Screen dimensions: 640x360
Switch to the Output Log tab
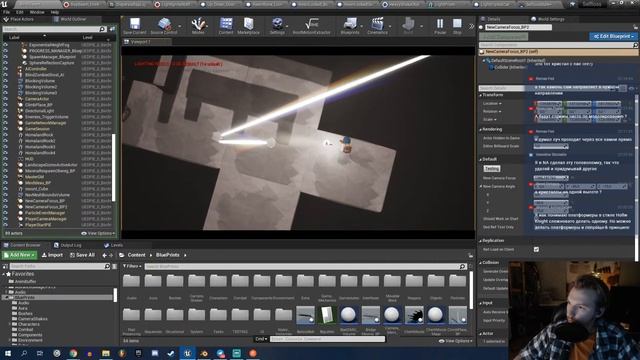pyautogui.click(x=68, y=245)
